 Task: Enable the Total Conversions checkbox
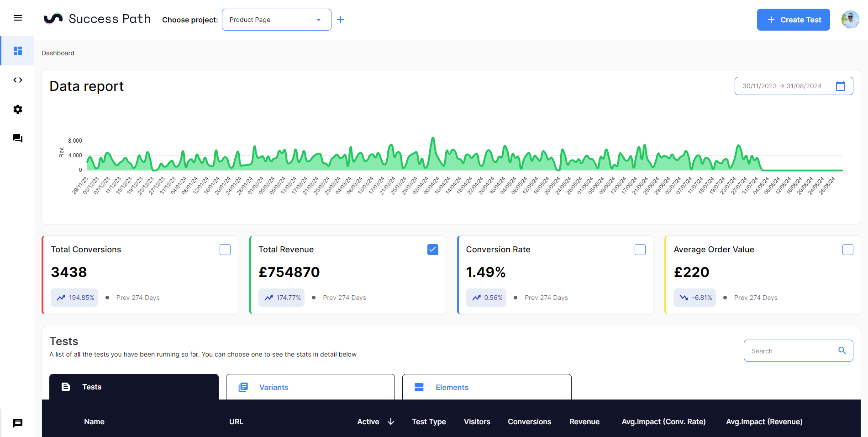[x=225, y=250]
